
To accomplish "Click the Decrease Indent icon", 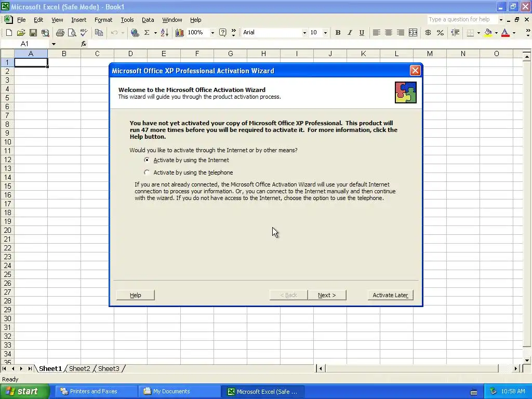I will 455,33.
